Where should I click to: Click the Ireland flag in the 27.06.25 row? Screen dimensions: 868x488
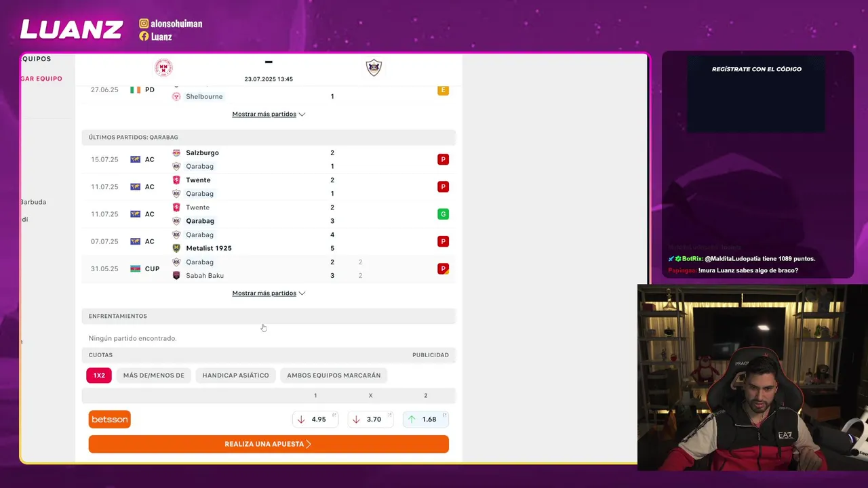tap(135, 89)
